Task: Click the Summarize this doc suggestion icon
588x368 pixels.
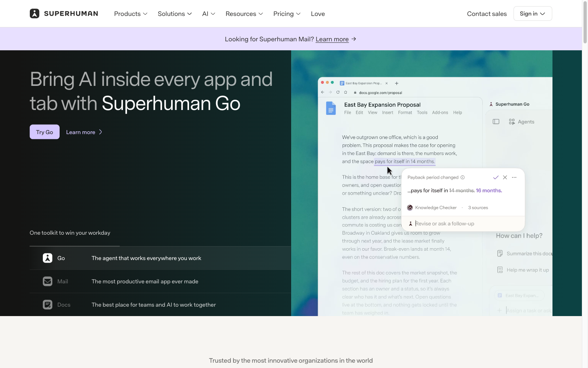Action: pos(500,254)
